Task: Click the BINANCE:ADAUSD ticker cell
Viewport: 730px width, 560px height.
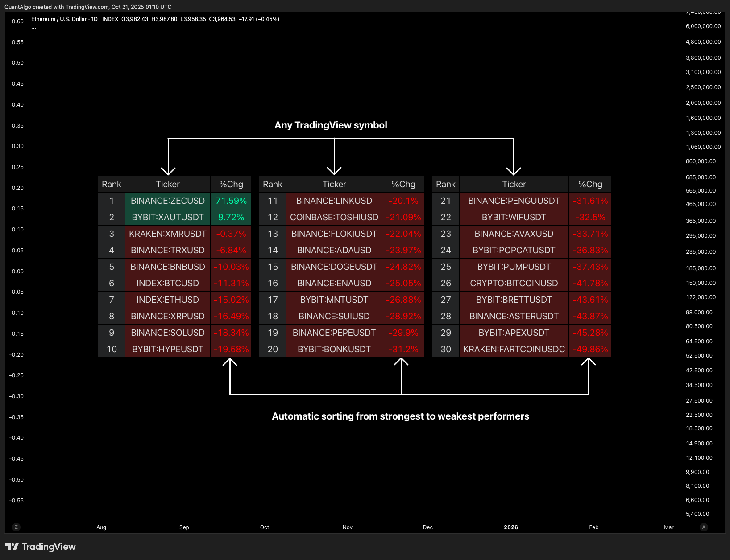Action: (334, 250)
